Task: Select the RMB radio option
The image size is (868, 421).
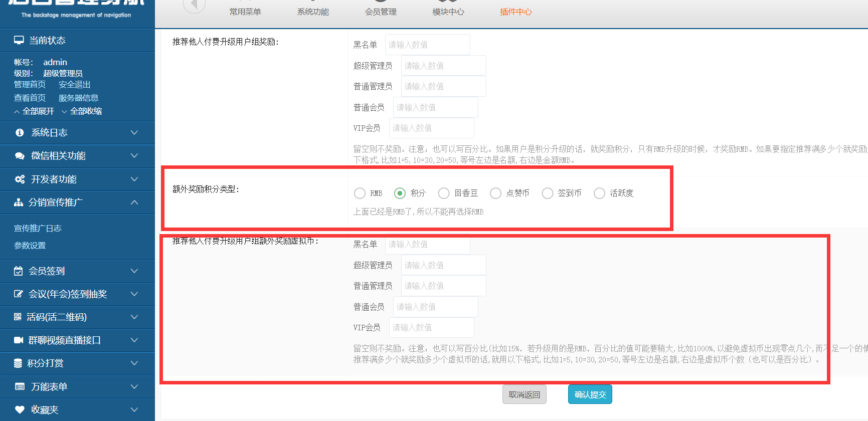Action: pyautogui.click(x=360, y=193)
